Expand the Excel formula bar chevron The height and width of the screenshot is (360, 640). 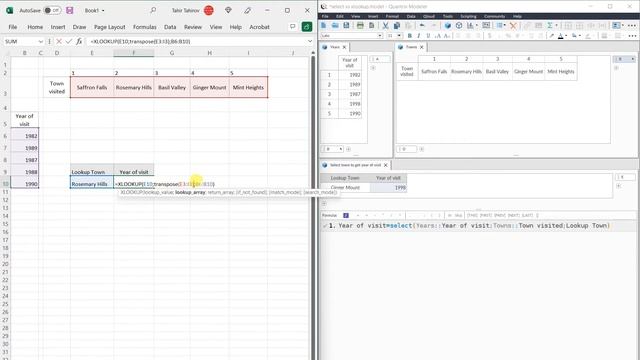click(x=310, y=41)
